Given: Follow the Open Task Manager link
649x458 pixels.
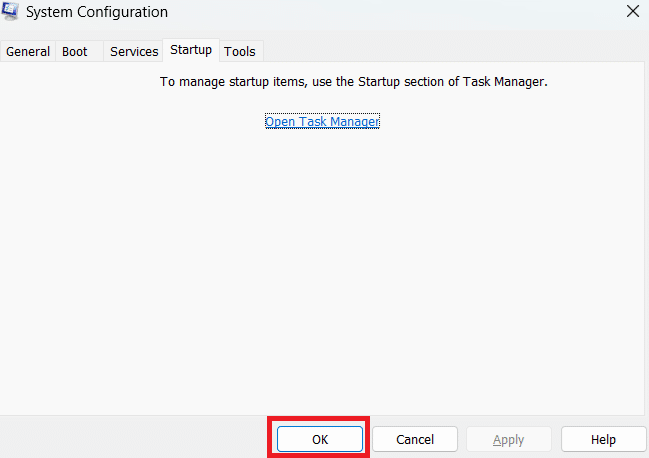Looking at the screenshot, I should point(322,122).
